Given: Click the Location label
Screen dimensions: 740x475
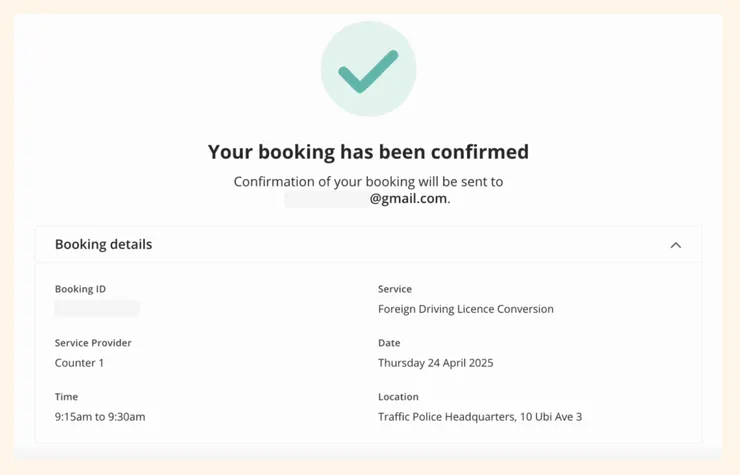Looking at the screenshot, I should coord(398,397).
